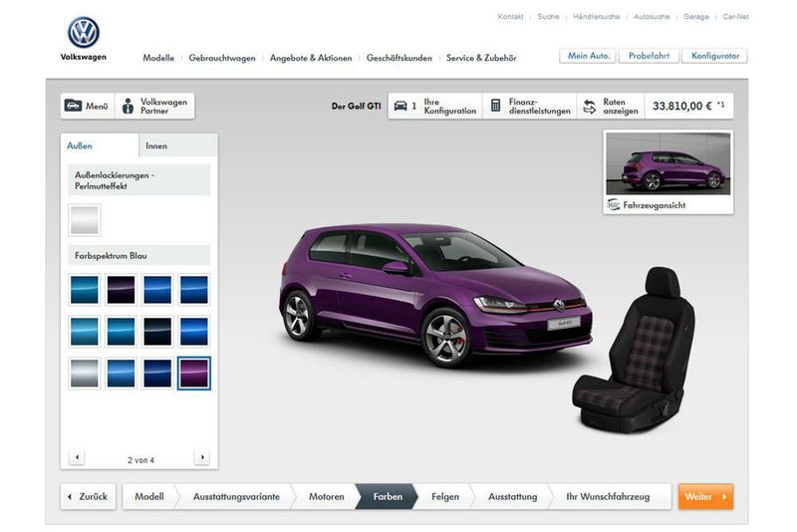Click the Raten anzeigen arrows icon
797x532 pixels.
pyautogui.click(x=589, y=107)
